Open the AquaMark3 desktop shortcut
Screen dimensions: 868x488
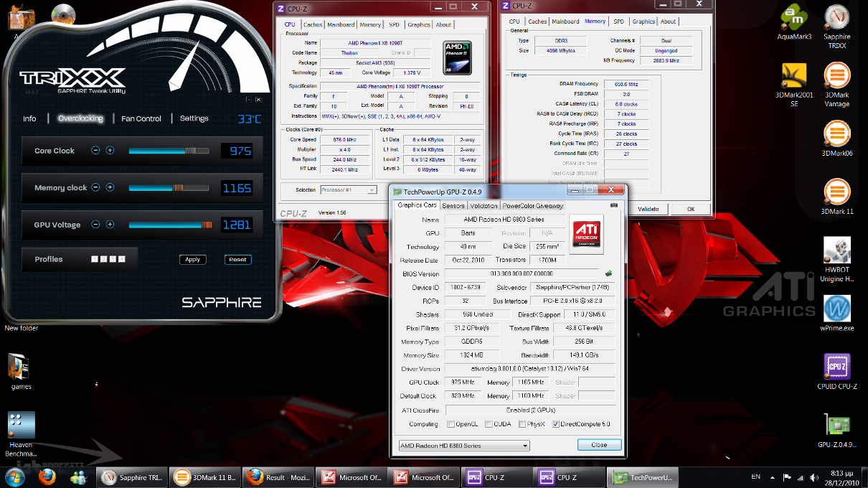pos(794,23)
